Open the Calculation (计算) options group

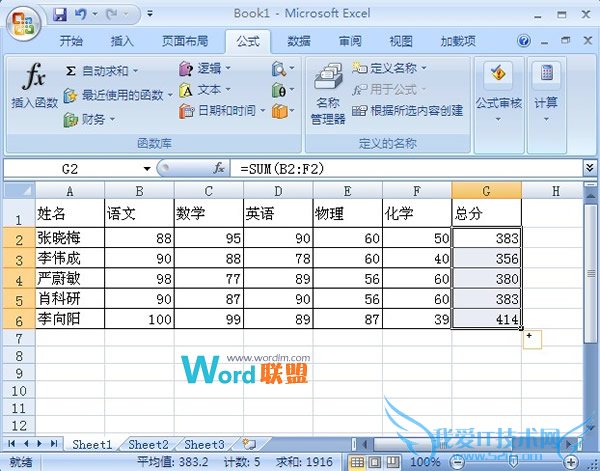(546, 90)
